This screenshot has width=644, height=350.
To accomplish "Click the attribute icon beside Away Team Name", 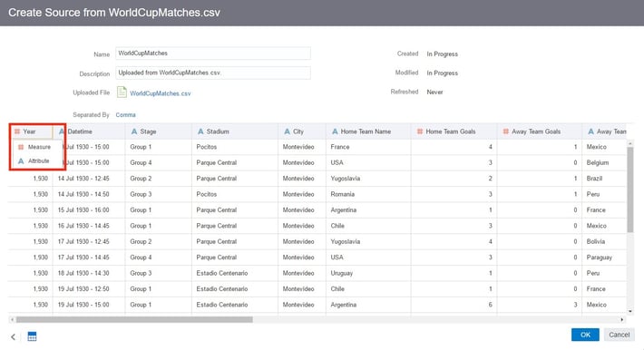I will point(590,131).
